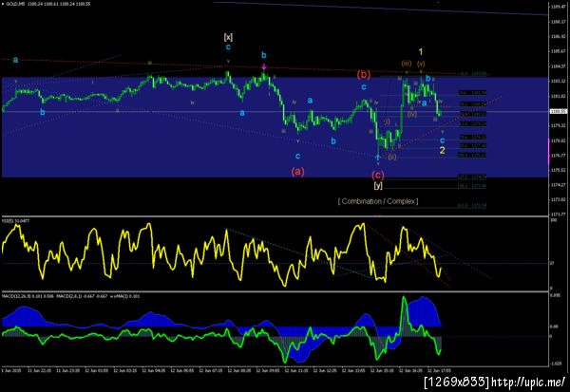The image size is (570, 392).
Task: Select the pink down arrow marker
Action: 264,66
